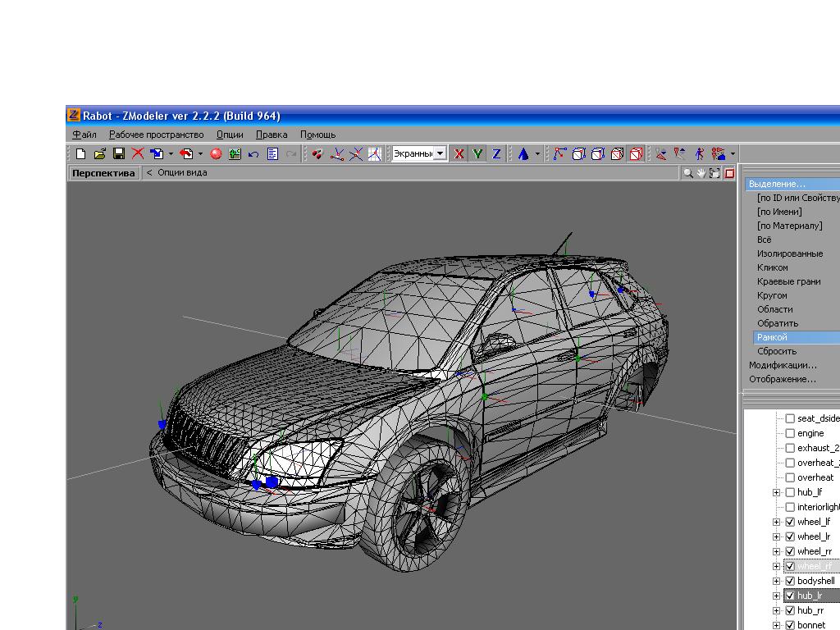Click the viewport zoom magnifier icon
Image resolution: width=840 pixels, height=630 pixels.
688,173
